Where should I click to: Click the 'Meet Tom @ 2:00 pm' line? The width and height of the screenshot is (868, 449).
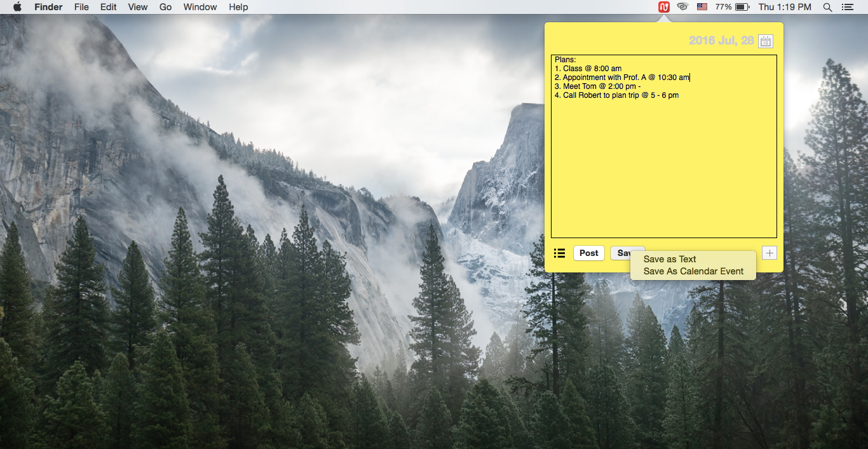pos(597,86)
